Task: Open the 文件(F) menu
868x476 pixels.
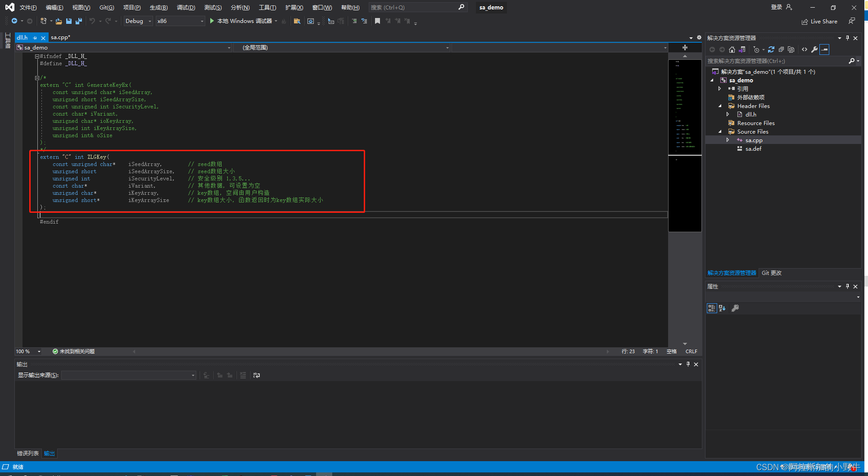Action: pyautogui.click(x=28, y=7)
